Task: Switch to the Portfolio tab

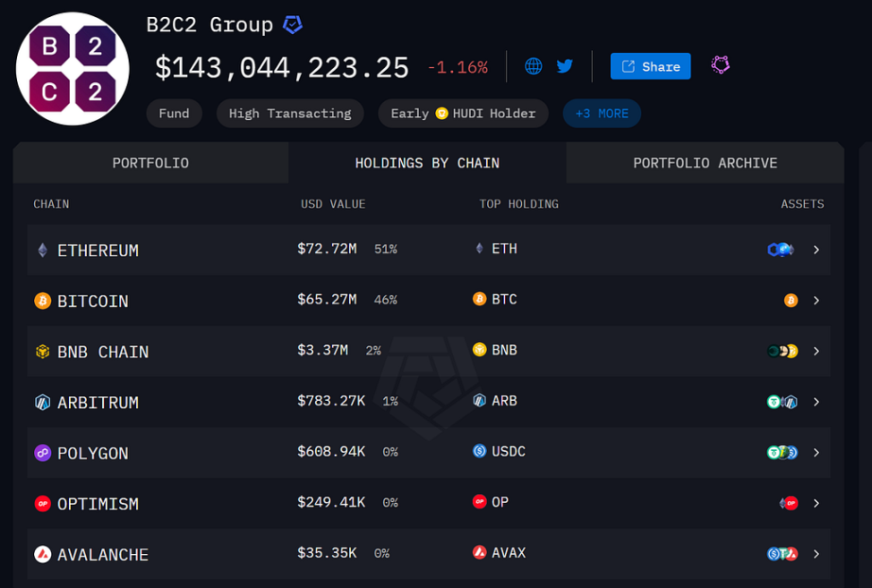Action: coord(150,163)
